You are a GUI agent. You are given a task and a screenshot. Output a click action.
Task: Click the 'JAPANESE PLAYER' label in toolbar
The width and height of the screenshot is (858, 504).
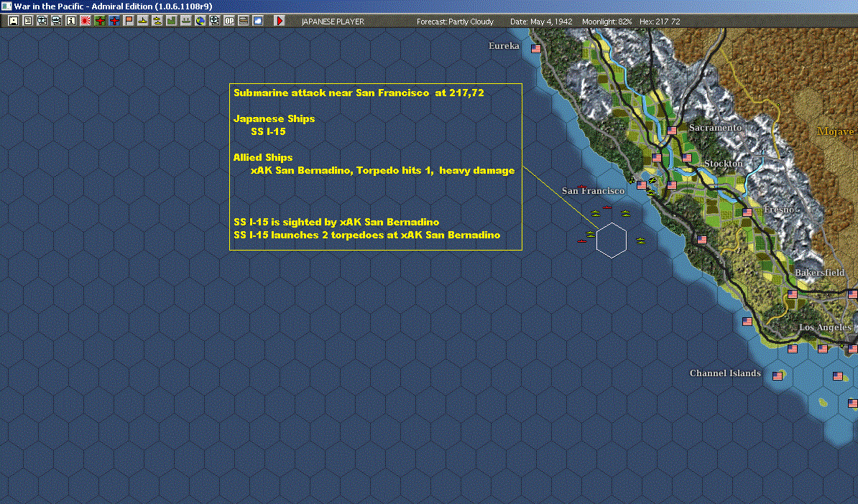(x=333, y=22)
